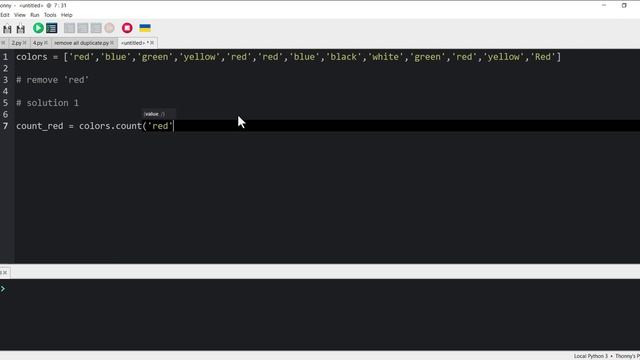Open the Tools menu
Screen dimensions: 640x360
click(50, 15)
